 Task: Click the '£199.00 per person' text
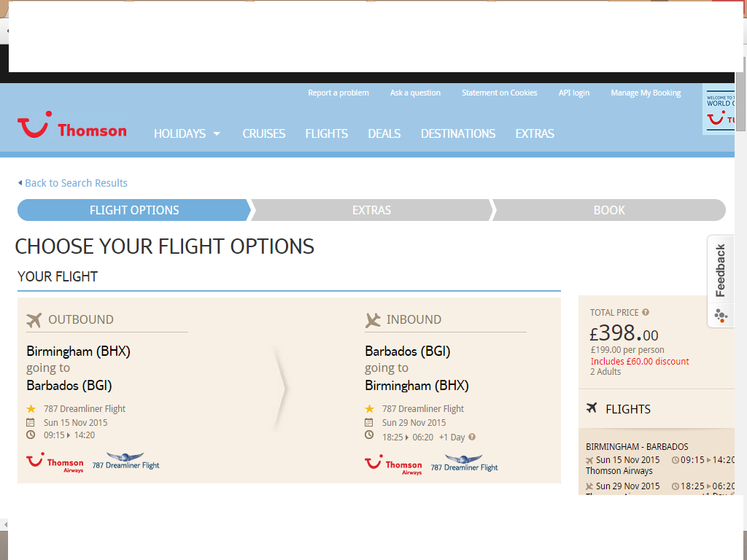coord(627,349)
